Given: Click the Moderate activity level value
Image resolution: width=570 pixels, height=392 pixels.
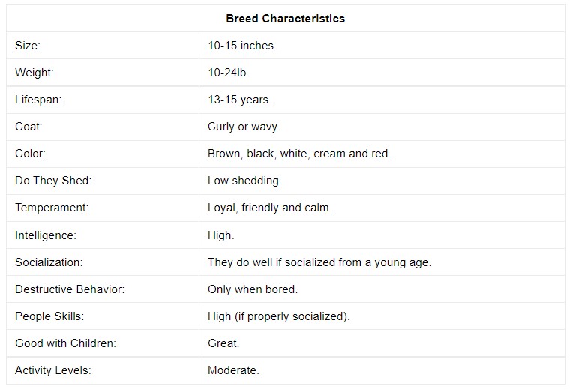Looking at the screenshot, I should point(233,370).
